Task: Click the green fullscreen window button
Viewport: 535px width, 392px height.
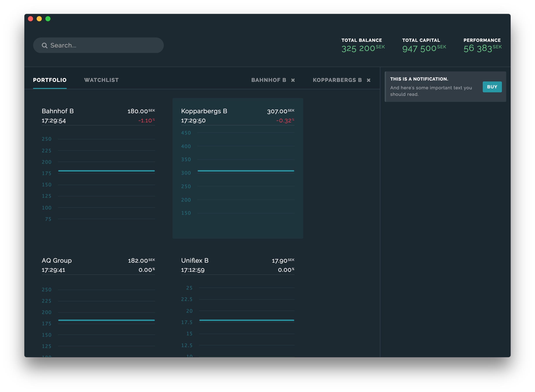Action: (x=48, y=19)
